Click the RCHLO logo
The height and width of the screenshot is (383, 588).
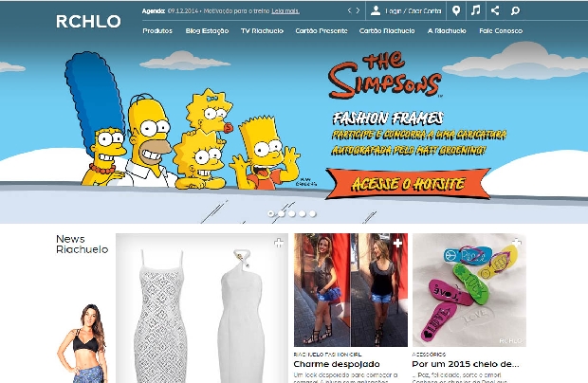point(88,22)
